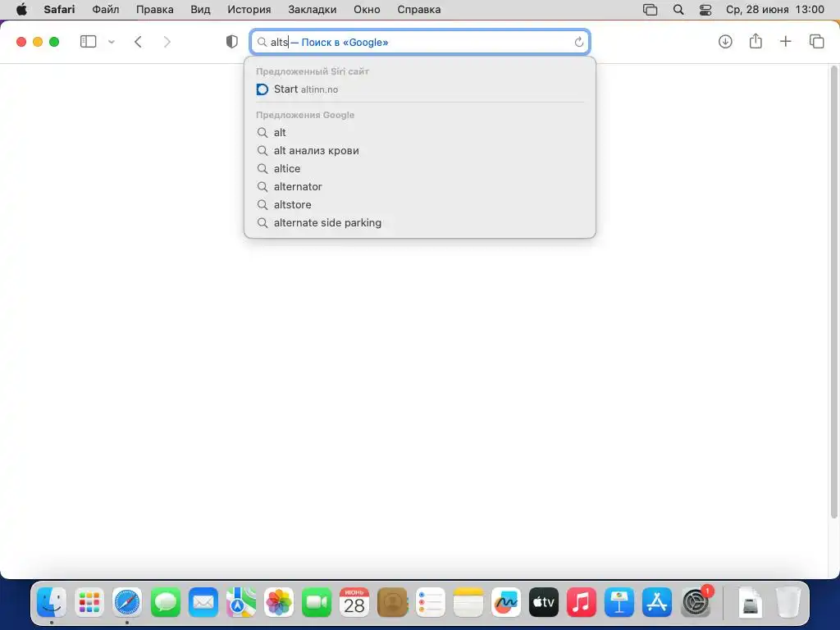The width and height of the screenshot is (840, 630).
Task: Open Calendar showing 28 in Dock
Action: click(354, 602)
